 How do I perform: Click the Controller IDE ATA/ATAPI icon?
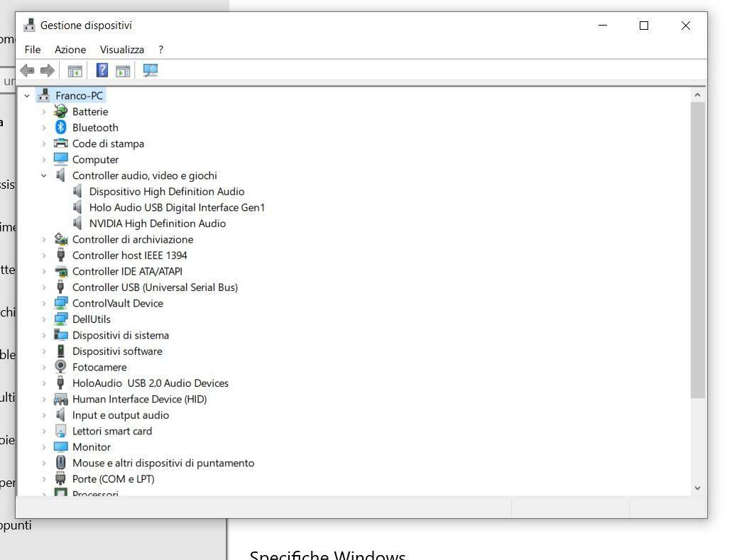pos(60,271)
